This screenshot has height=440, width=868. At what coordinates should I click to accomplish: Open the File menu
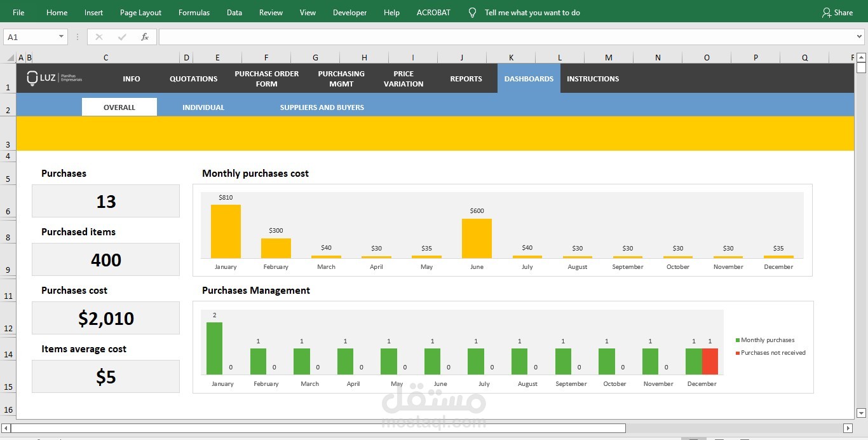(x=18, y=13)
